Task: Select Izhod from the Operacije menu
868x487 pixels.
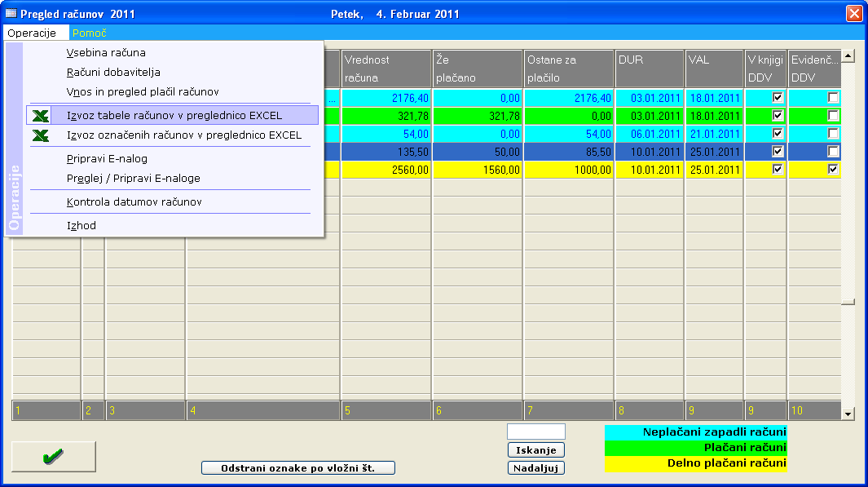Action: 82,225
